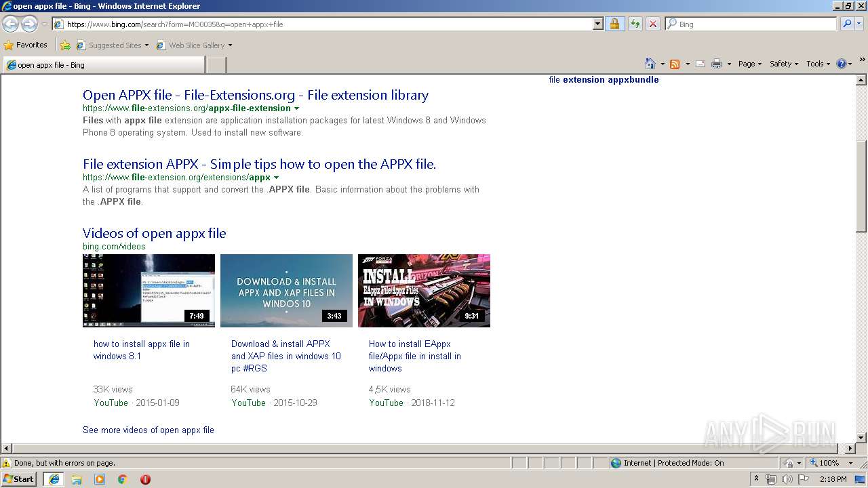The image size is (868, 488).
Task: Click the Help question mark icon
Action: click(x=842, y=64)
